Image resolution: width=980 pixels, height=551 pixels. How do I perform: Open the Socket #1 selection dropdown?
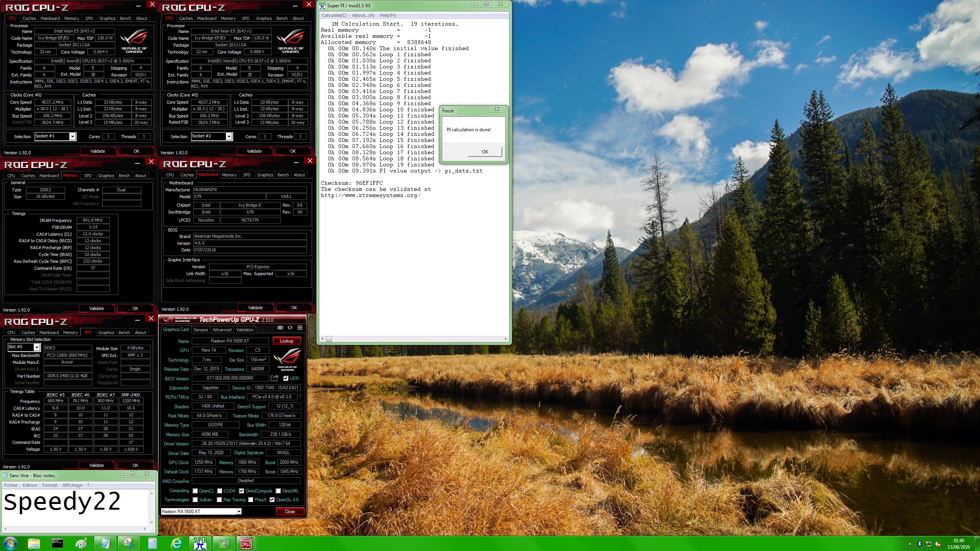(56, 136)
